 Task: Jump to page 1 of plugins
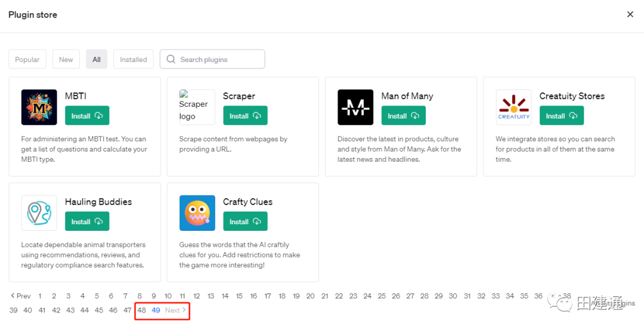tap(40, 296)
